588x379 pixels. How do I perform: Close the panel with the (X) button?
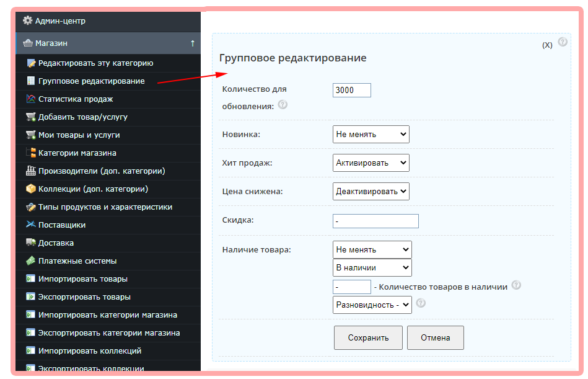(x=547, y=45)
